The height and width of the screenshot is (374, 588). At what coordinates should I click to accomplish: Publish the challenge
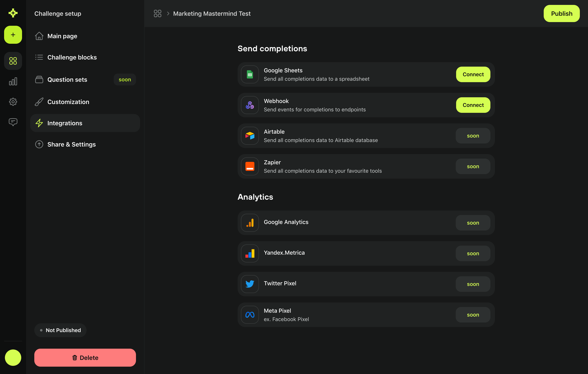coord(562,13)
